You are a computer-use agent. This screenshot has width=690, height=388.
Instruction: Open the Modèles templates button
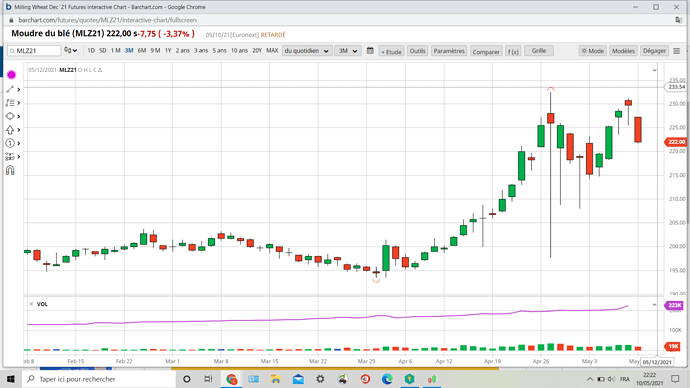coord(623,51)
